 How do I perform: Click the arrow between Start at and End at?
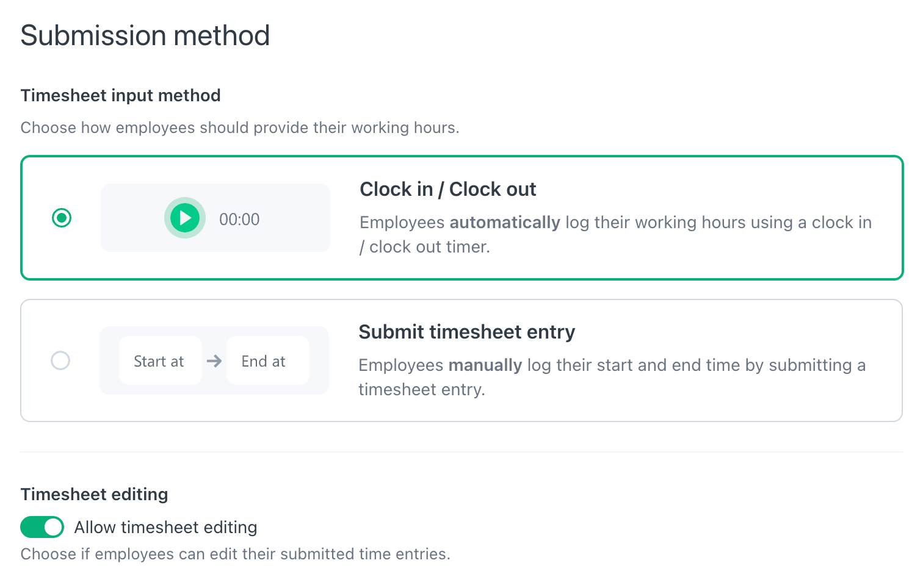pyautogui.click(x=214, y=361)
